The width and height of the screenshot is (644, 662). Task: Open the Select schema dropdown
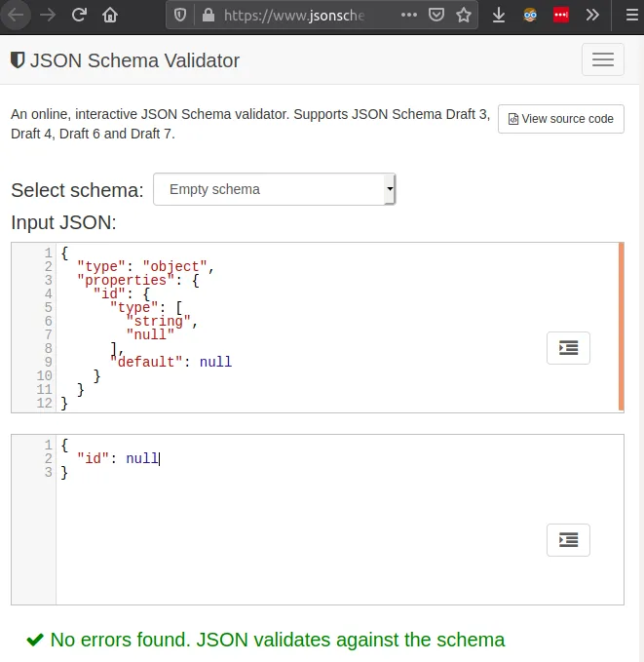tap(275, 189)
